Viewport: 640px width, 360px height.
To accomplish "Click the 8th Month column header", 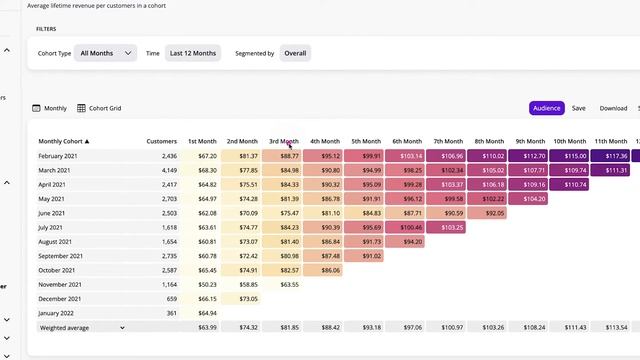I will tap(489, 141).
